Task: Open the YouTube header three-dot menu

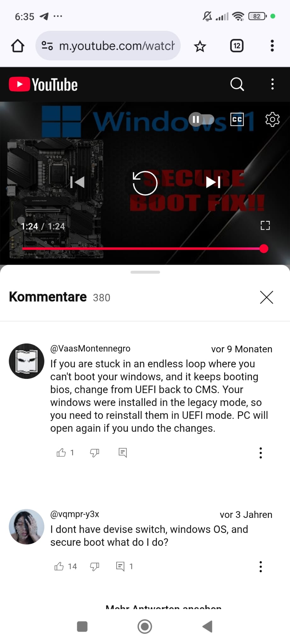Action: point(272,84)
